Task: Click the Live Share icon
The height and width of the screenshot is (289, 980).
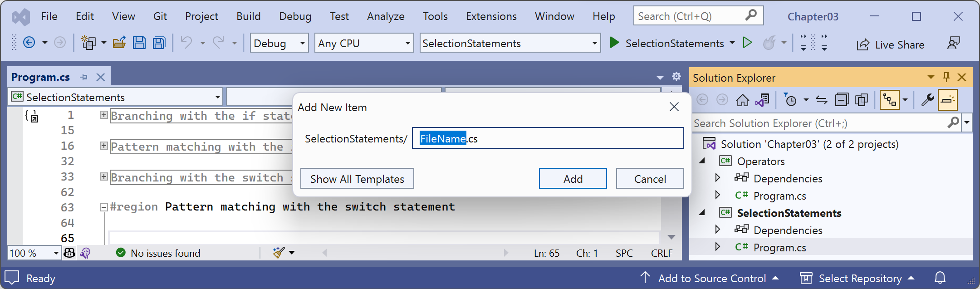Action: (863, 44)
